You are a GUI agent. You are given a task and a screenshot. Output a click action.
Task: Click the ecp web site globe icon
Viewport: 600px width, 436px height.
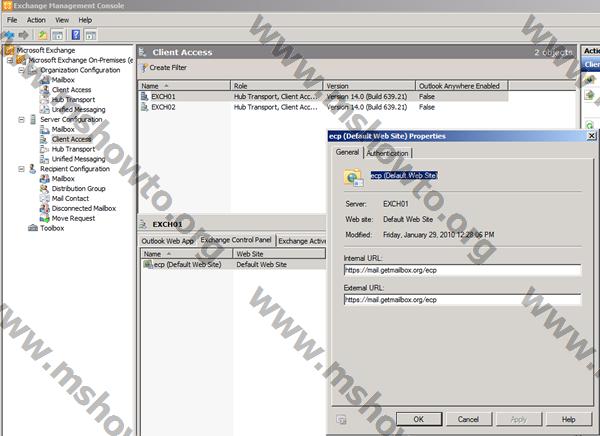click(353, 178)
